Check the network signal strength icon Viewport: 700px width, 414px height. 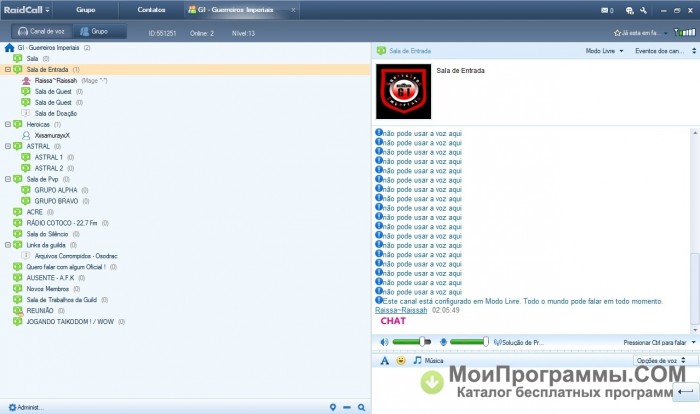(685, 32)
